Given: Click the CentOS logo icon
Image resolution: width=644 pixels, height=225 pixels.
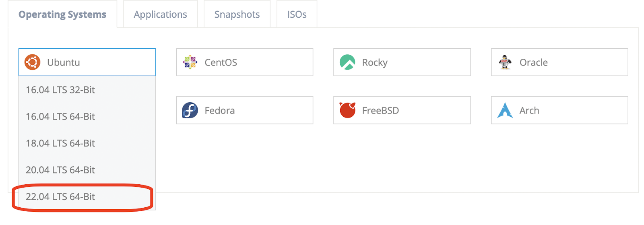Looking at the screenshot, I should (190, 62).
